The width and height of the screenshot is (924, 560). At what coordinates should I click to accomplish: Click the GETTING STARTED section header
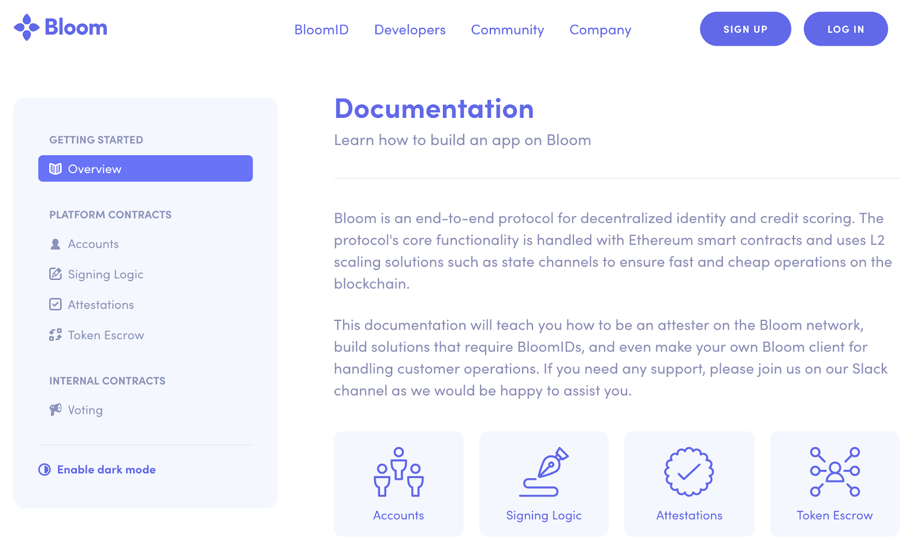click(x=96, y=140)
